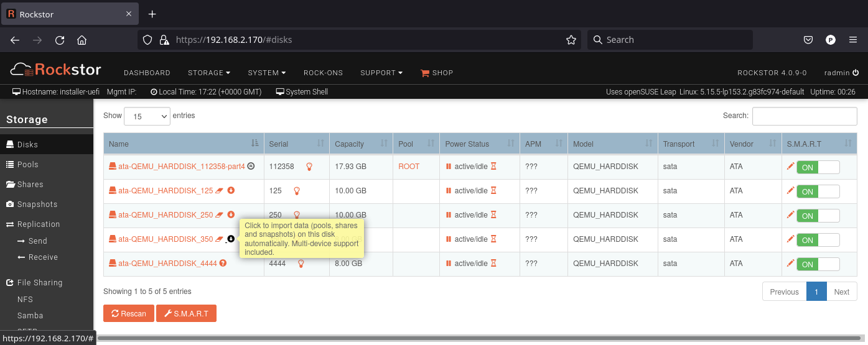Click the wipe eraser icon for QEMU_HARDDISK_125
Image resolution: width=868 pixels, height=345 pixels.
[219, 191]
